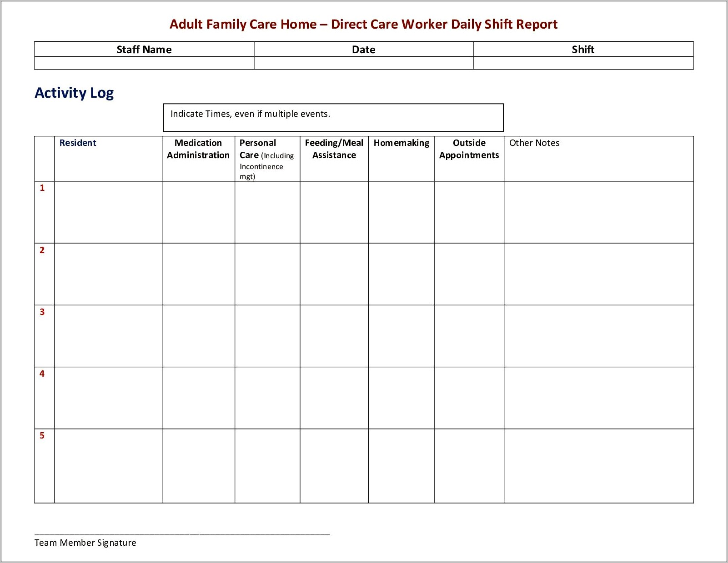Click the Other Notes column header

coord(599,159)
